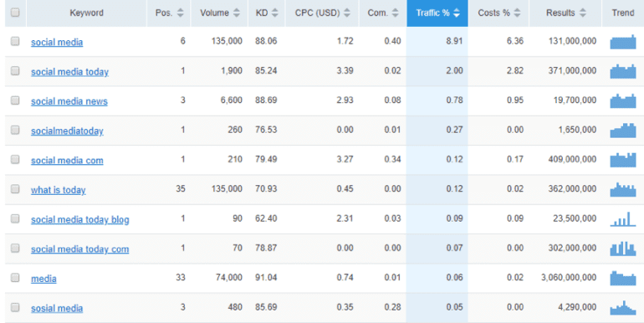Sort table by Costs % column
644x323 pixels.
498,13
